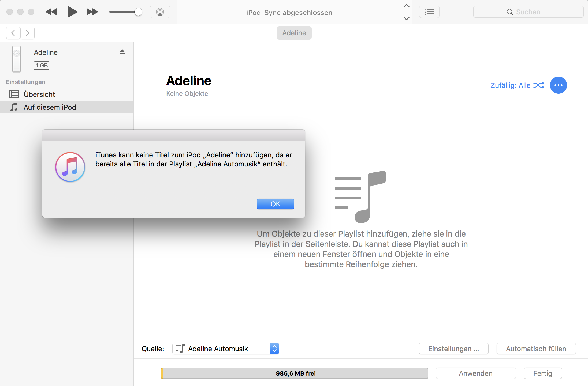Screen dimensions: 588x386
Task: Go back with the left arrow
Action: 13,33
